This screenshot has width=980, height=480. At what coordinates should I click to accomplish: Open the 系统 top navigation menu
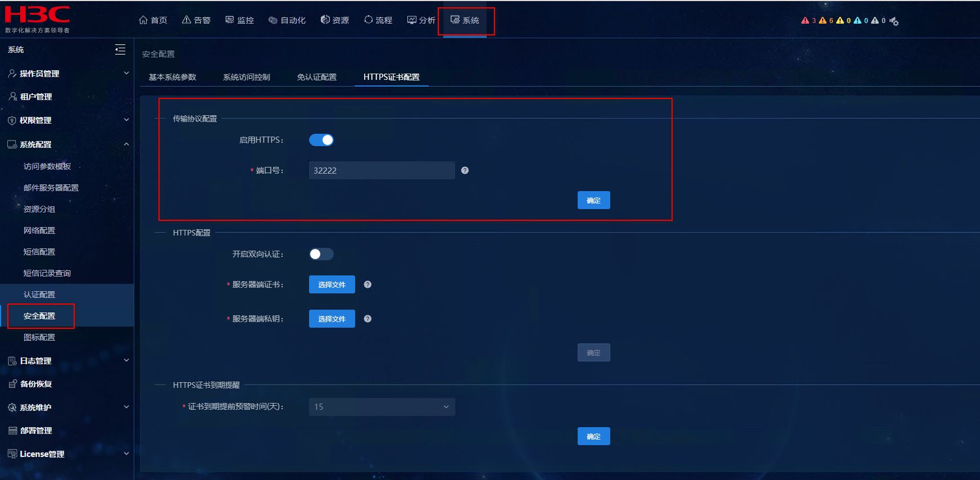coord(465,20)
